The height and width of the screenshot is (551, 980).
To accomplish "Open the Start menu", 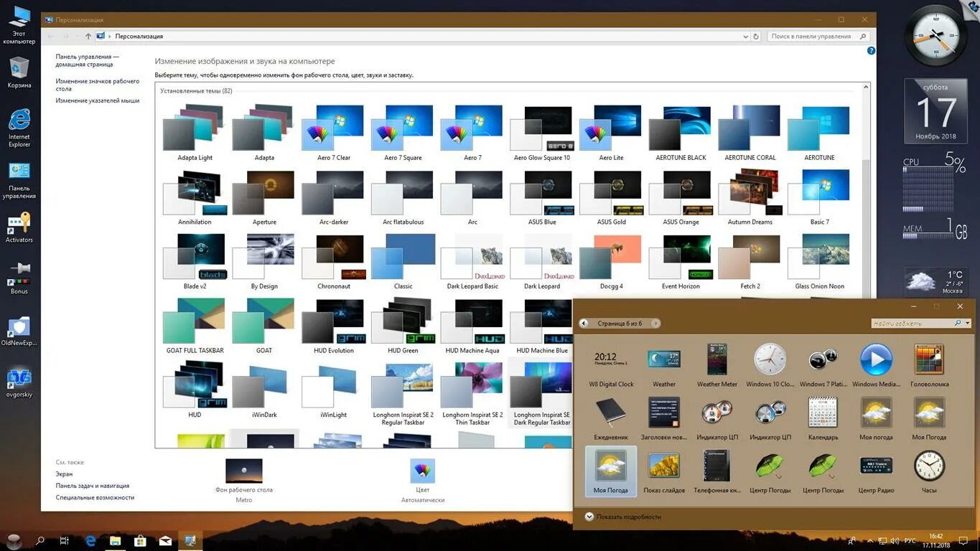I will click(x=14, y=540).
